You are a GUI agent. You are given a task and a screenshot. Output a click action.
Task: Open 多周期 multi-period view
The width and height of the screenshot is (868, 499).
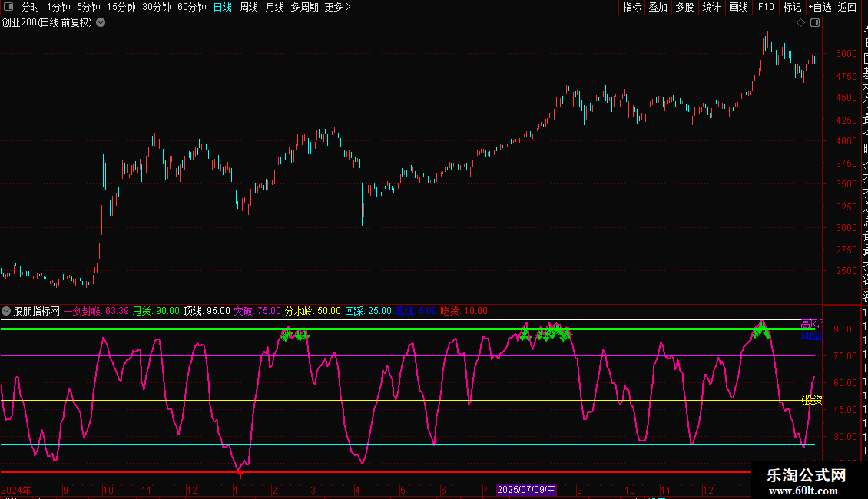click(x=304, y=7)
